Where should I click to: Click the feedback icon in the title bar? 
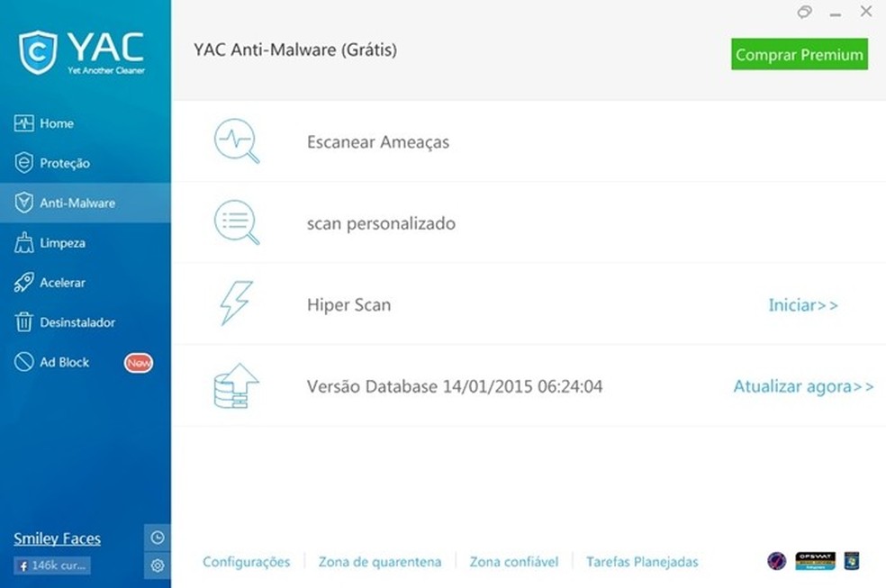pos(804,13)
